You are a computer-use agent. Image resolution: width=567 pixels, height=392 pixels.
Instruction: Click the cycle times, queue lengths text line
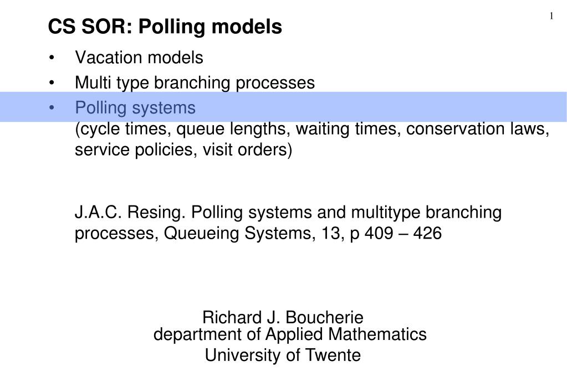pos(311,129)
